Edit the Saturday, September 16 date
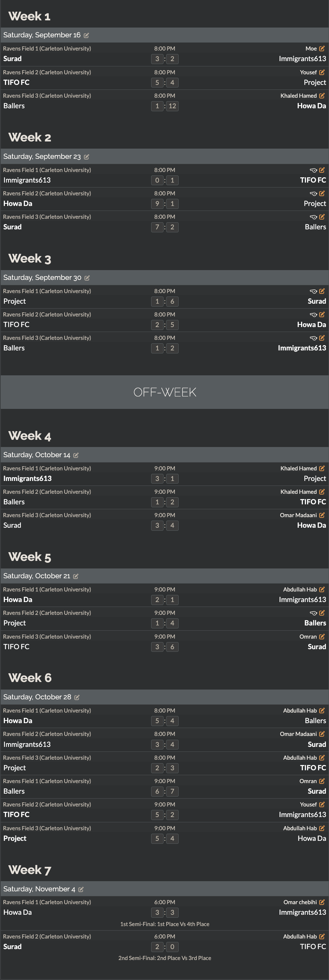Screen dimensions: 329x980 (86, 35)
